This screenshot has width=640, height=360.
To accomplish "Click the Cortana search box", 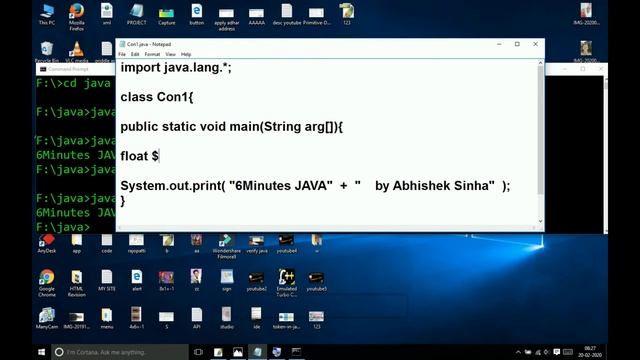I will tap(120, 352).
